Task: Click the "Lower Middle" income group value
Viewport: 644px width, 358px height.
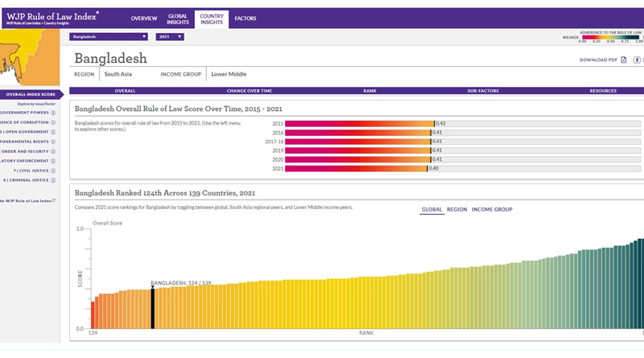Action: (229, 74)
